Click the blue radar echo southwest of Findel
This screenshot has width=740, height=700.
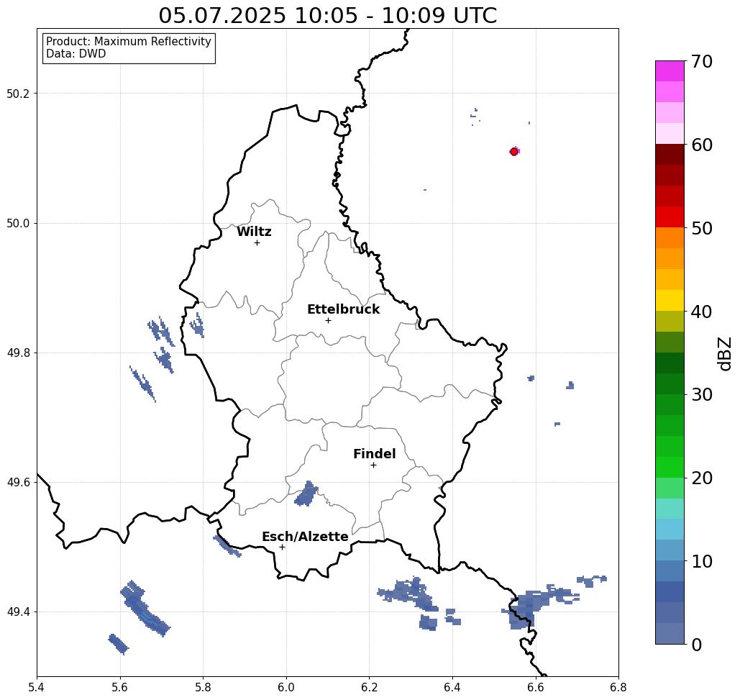pos(307,494)
